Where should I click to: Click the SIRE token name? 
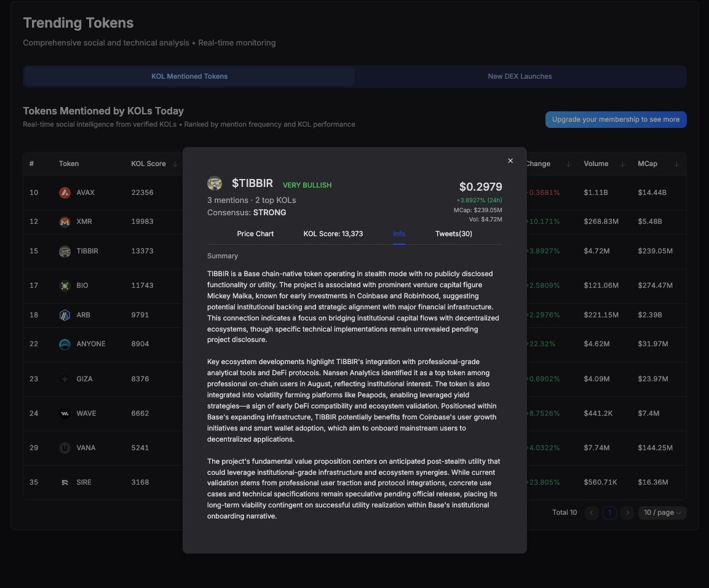tap(84, 482)
